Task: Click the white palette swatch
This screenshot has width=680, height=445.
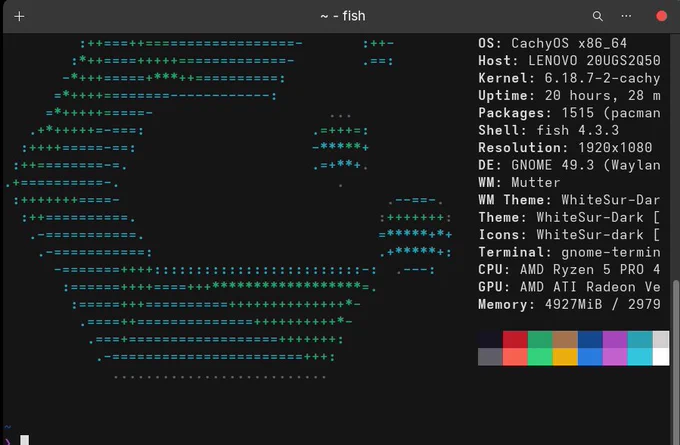Action: pos(661,357)
